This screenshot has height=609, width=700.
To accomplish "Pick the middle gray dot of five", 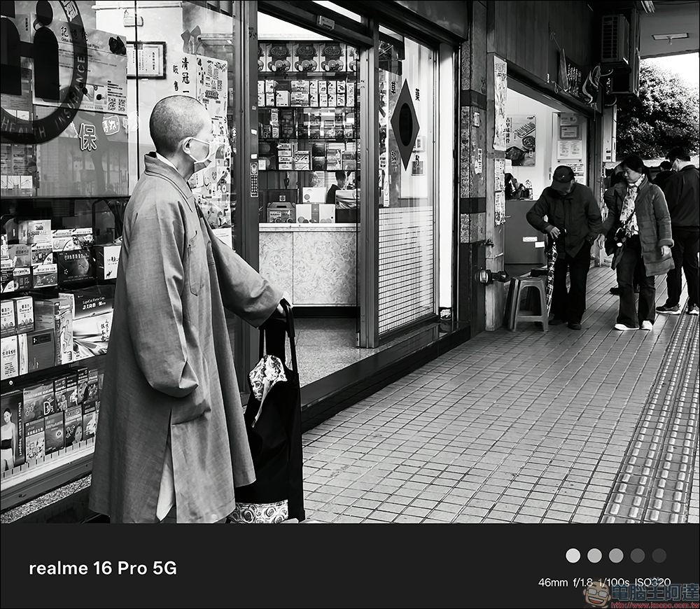I will [x=616, y=555].
